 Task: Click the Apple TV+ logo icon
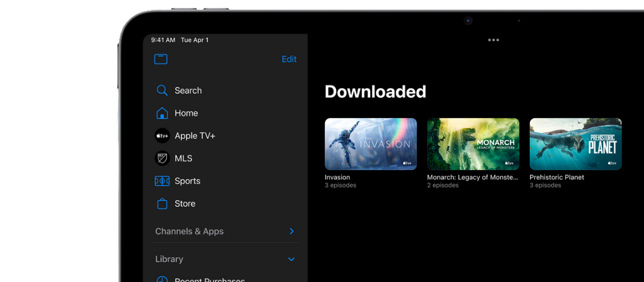pyautogui.click(x=162, y=136)
